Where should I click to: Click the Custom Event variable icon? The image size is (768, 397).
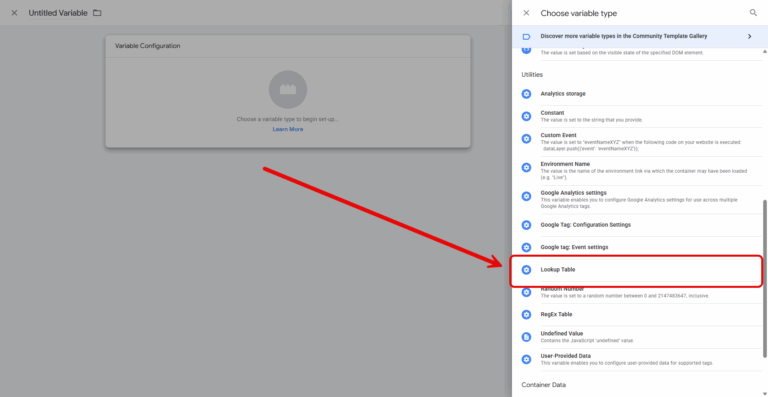coord(526,139)
